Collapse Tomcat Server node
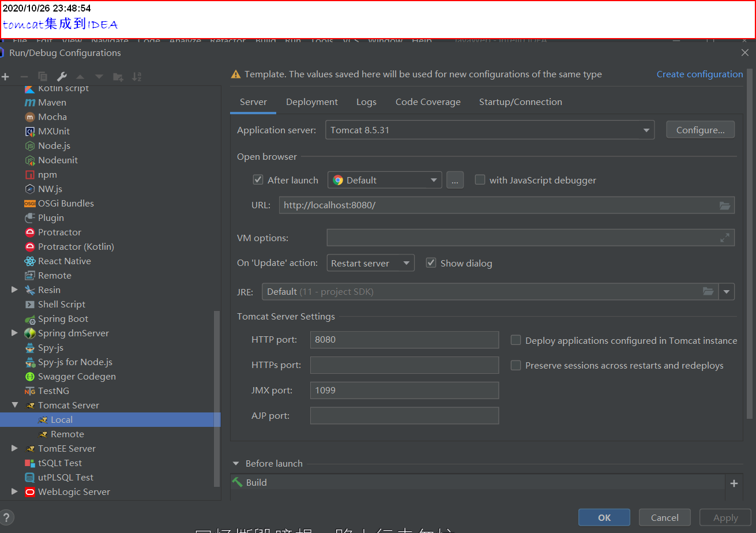 pos(14,405)
